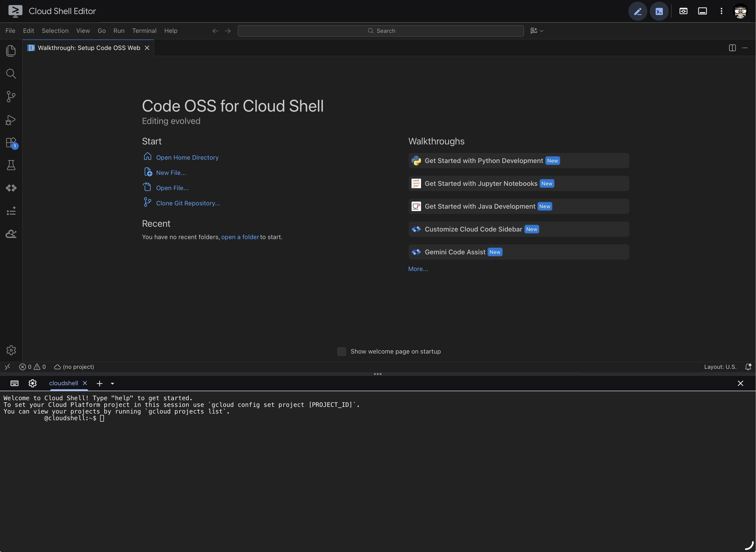This screenshot has height=552, width=756.
Task: Open Gemini Code Assist walkthrough
Action: tap(519, 252)
